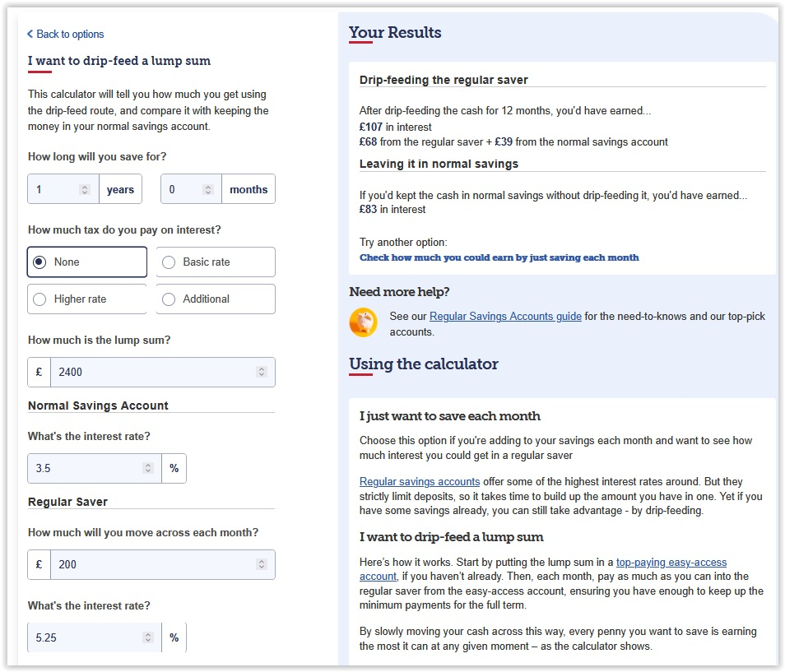Click the 200 monthly move field

163,564
